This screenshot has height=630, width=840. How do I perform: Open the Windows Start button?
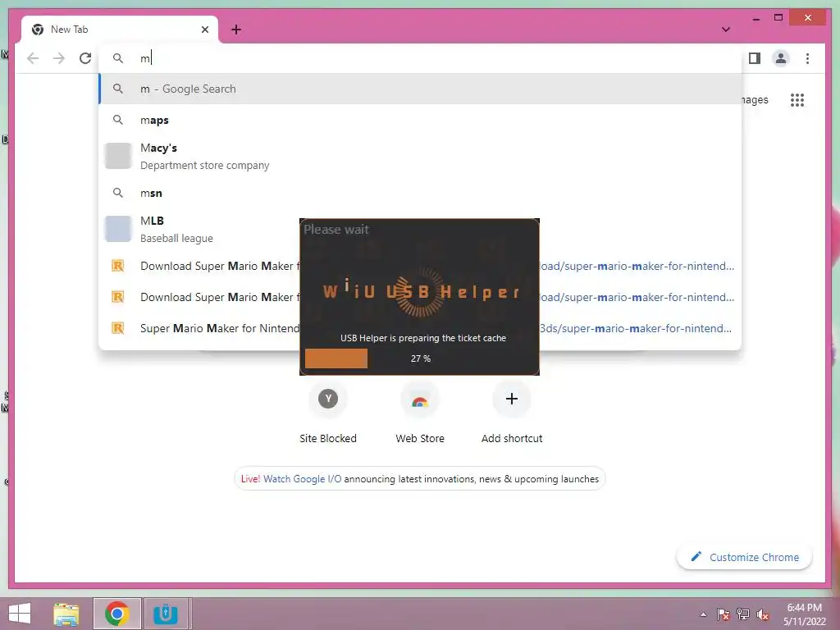[x=20, y=614]
